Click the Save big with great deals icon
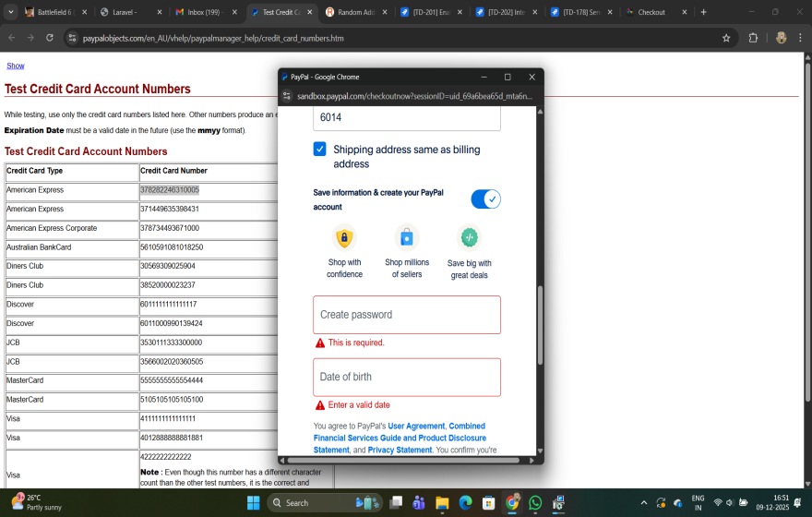Viewport: 812px width, 517px height. pyautogui.click(x=469, y=237)
